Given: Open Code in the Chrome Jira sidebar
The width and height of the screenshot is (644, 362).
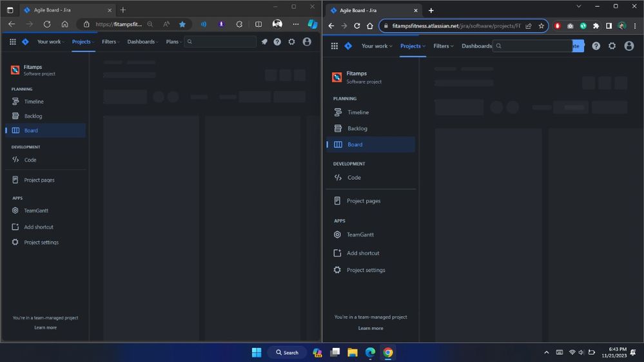Looking at the screenshot, I should coord(371,177).
